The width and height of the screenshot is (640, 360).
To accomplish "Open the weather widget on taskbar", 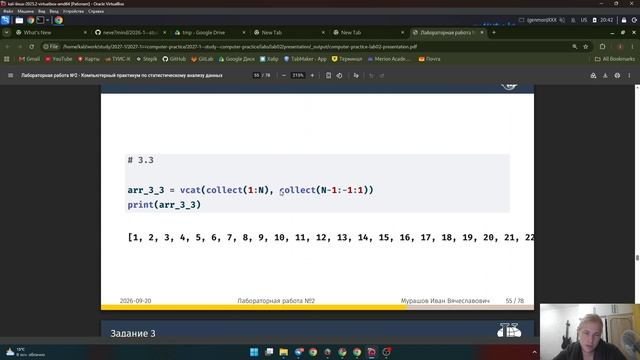I will 25,352.
